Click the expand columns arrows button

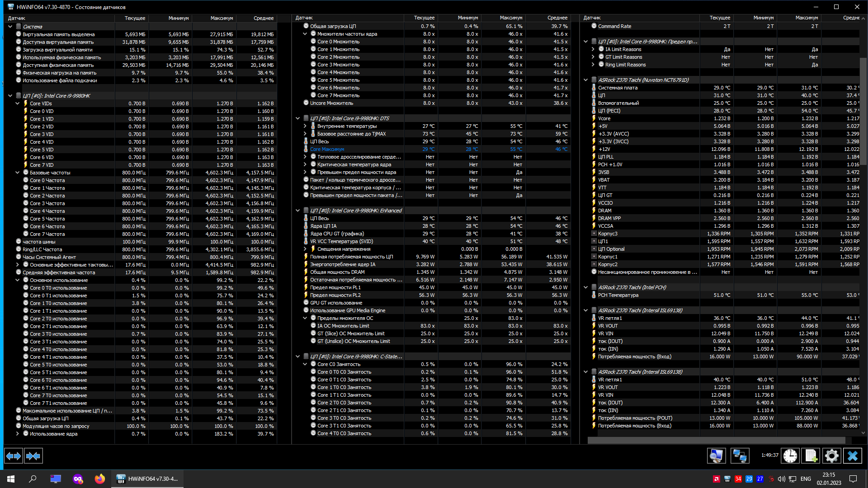[x=14, y=456]
